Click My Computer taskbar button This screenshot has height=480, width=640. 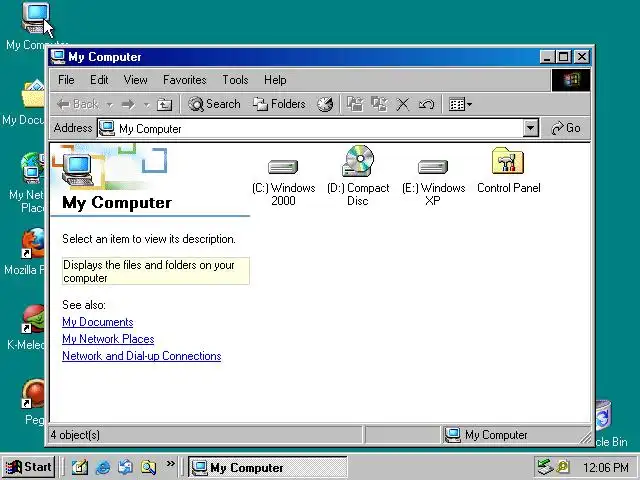[x=268, y=467]
